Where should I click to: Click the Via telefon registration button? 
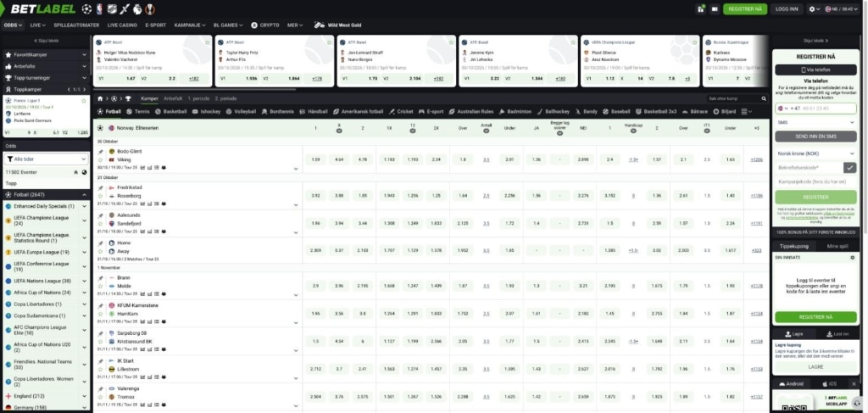[815, 70]
